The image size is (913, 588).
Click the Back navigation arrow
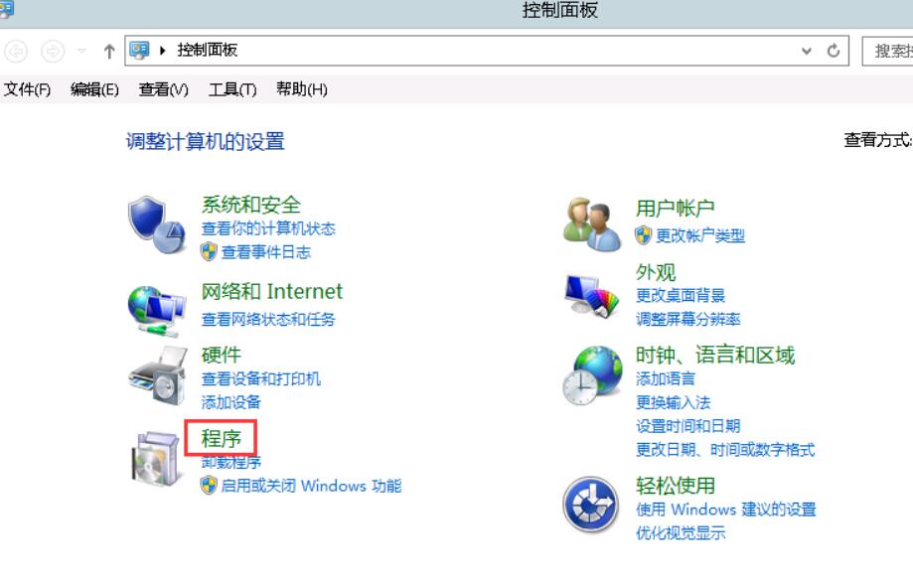[x=16, y=52]
